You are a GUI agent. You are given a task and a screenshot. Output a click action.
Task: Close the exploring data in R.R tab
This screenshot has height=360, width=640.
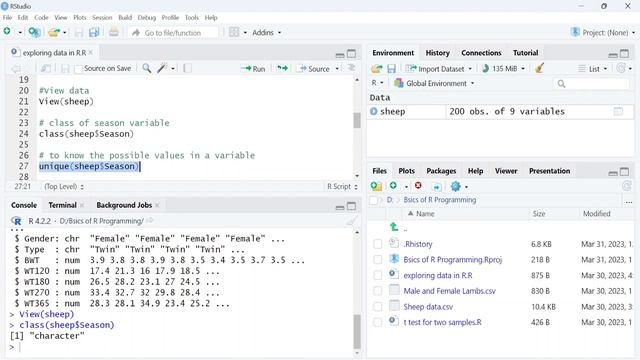[x=91, y=53]
